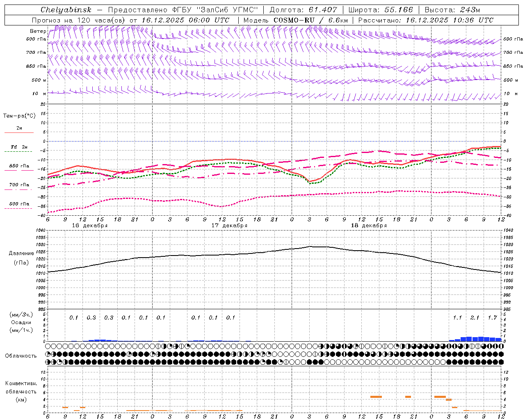
Task: Click the 16 декабря date label
Action: click(x=90, y=226)
